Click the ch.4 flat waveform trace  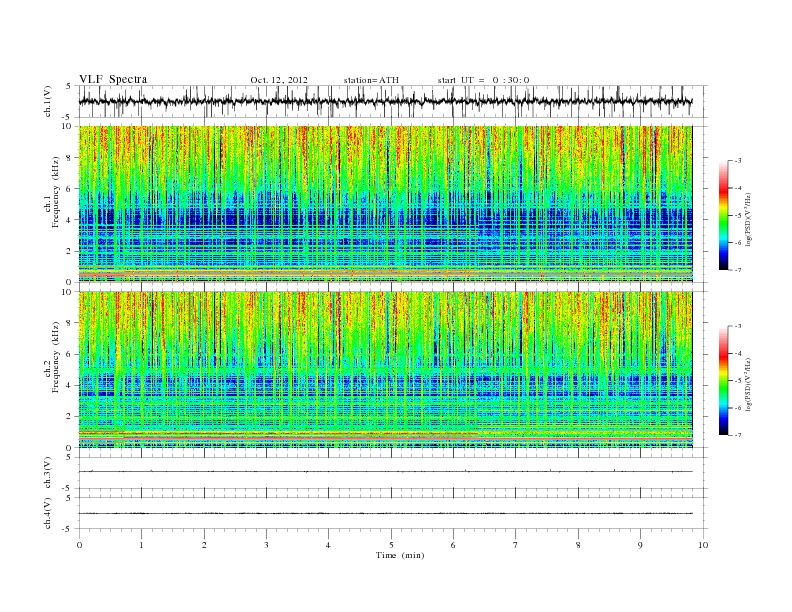(x=385, y=514)
